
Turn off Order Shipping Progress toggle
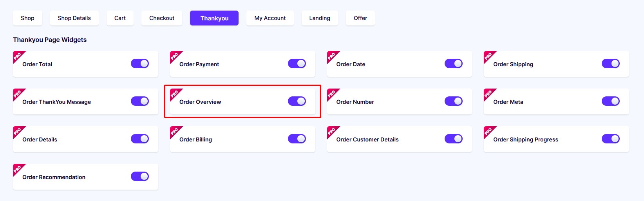click(611, 139)
